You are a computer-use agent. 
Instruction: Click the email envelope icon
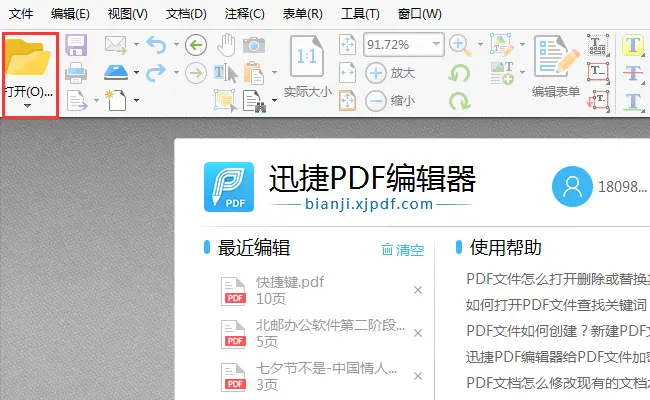[116, 45]
